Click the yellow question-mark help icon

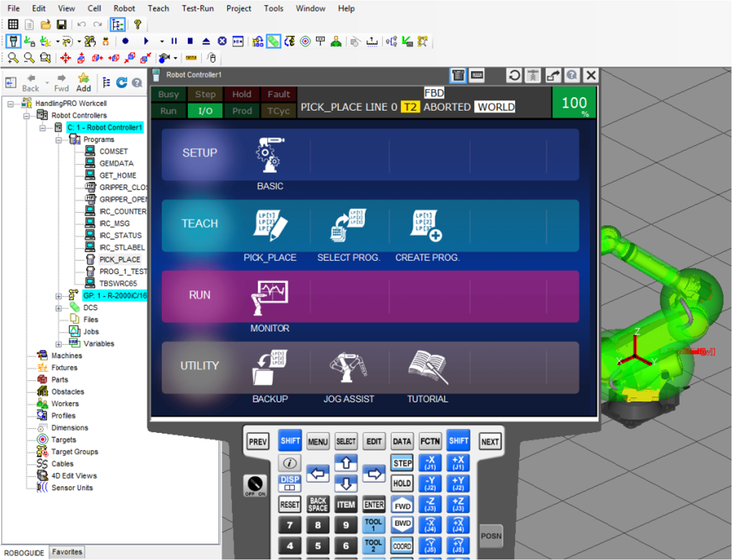point(138,24)
